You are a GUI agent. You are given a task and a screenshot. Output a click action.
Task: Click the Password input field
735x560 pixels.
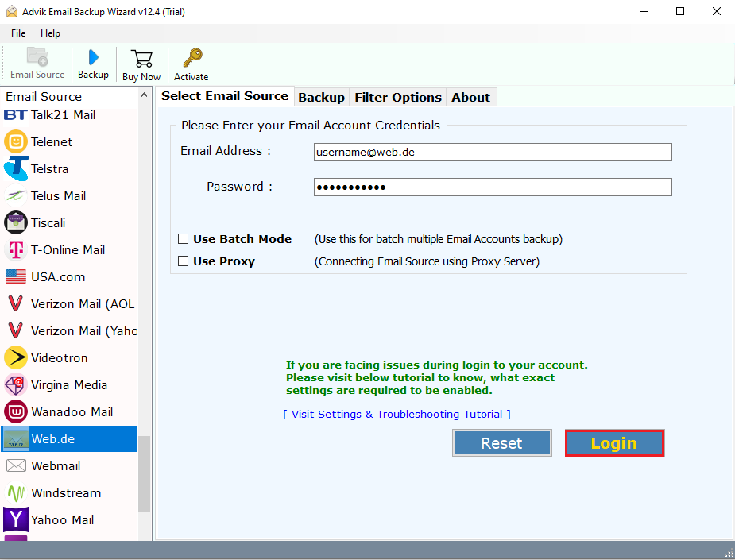493,187
